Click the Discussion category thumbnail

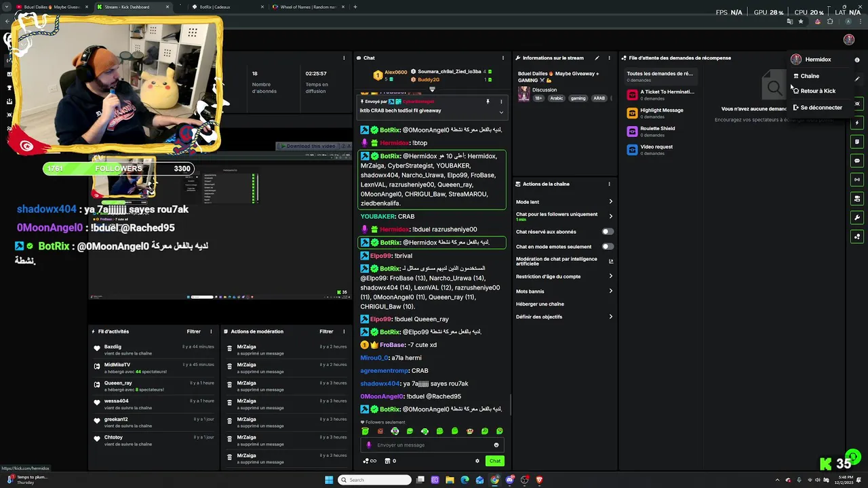pos(524,94)
